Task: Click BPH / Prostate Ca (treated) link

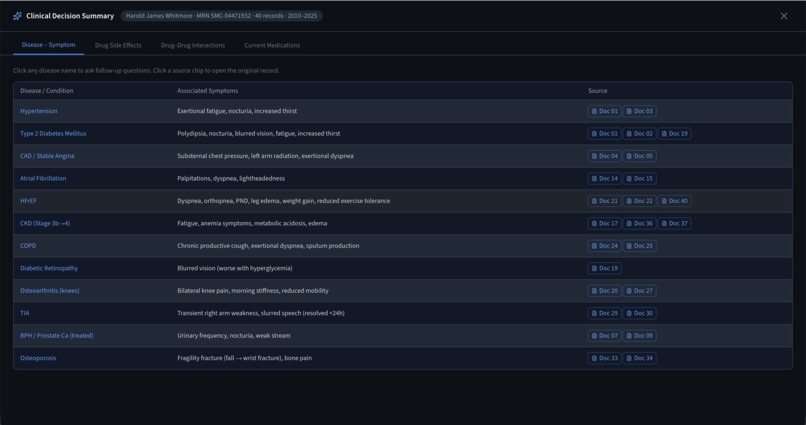Action: point(57,336)
